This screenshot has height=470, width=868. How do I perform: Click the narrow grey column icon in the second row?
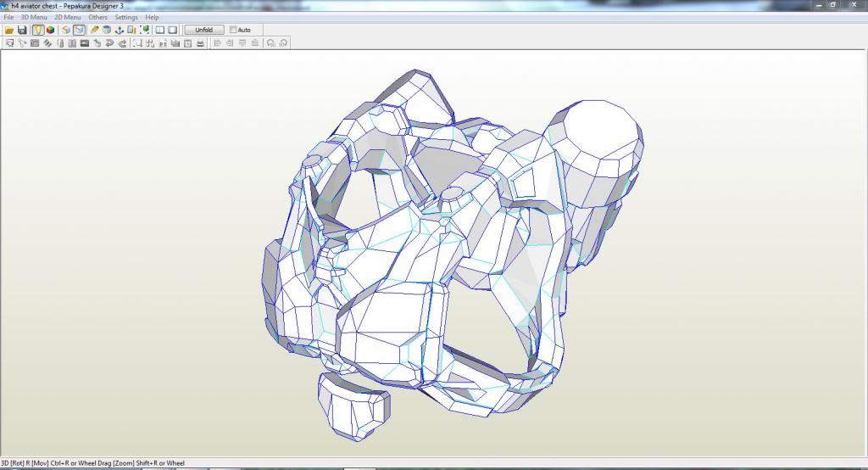tap(60, 43)
